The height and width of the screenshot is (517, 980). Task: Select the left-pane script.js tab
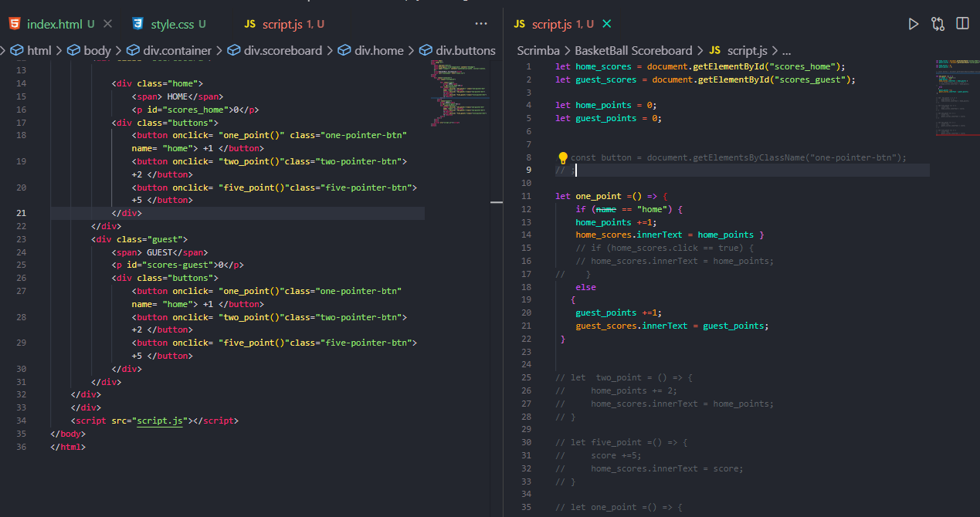283,24
